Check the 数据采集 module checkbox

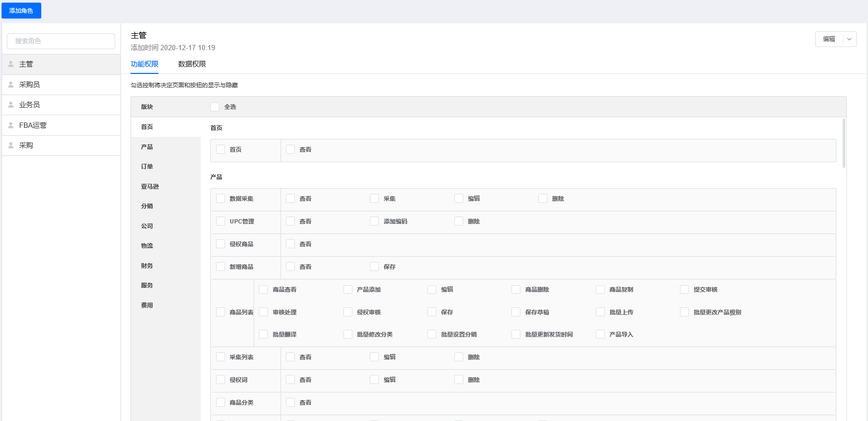(x=221, y=199)
